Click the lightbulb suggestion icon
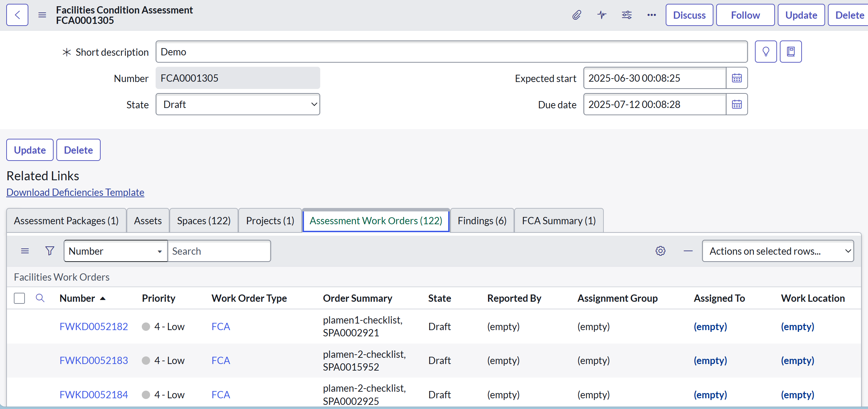Viewport: 868px width, 409px height. (x=766, y=52)
